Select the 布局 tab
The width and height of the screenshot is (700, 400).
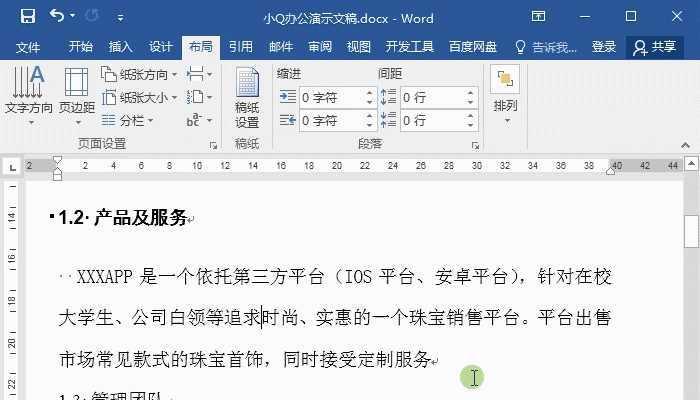click(200, 47)
